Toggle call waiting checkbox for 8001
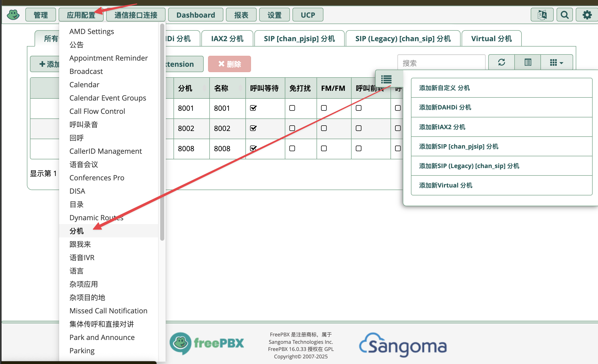The width and height of the screenshot is (598, 364). (253, 108)
